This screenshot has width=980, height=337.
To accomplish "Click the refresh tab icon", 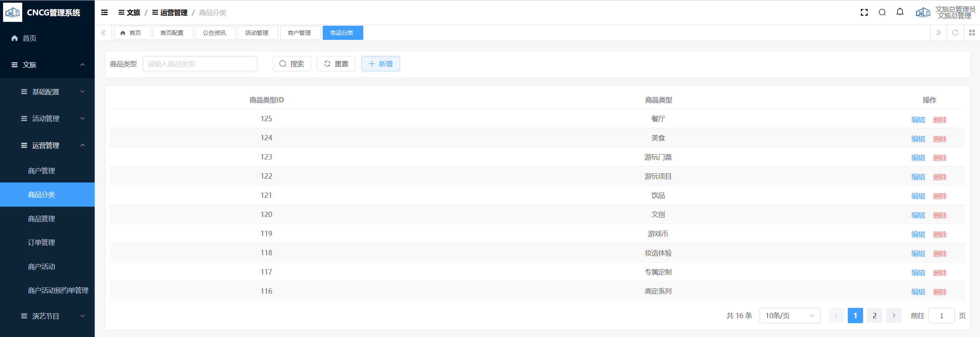I will pos(955,33).
